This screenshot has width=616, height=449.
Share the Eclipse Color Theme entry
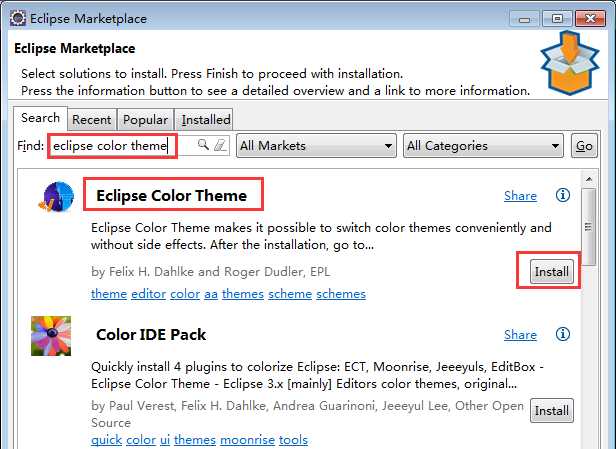[520, 196]
